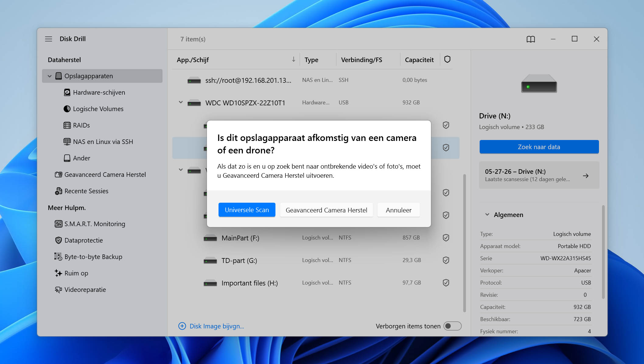Click the Universele Scan button
Viewport: 644px width, 364px height.
(x=247, y=210)
